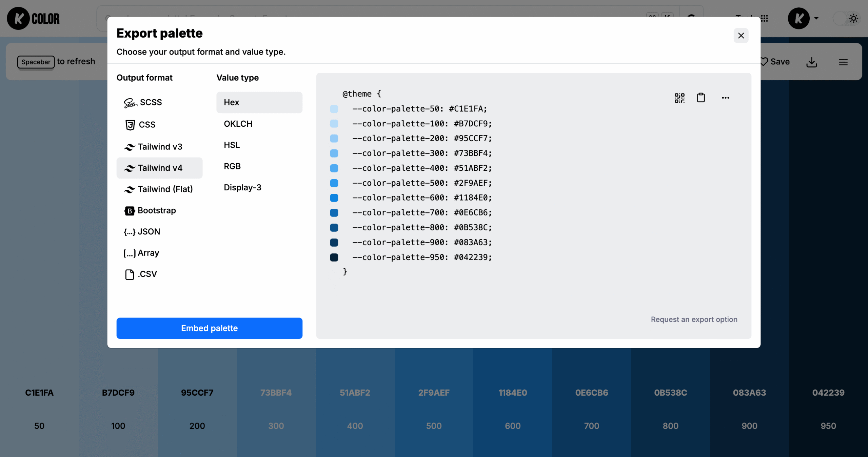
Task: Click the palette-400 color swatch
Action: point(334,168)
